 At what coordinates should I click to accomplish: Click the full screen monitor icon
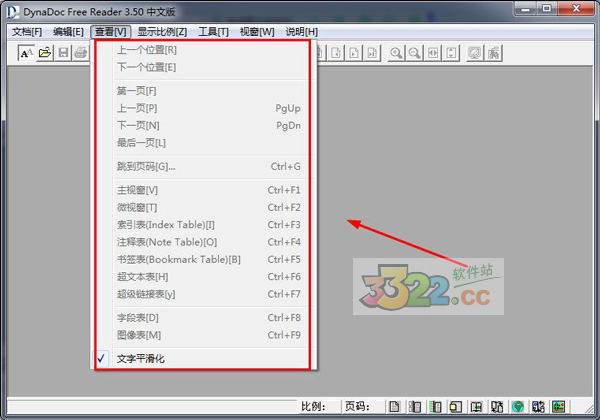475,53
